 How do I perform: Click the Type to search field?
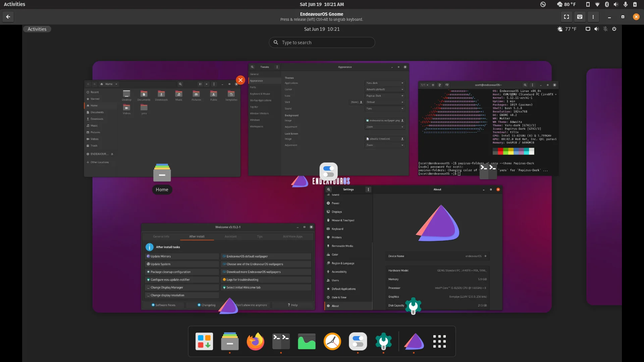[322, 43]
